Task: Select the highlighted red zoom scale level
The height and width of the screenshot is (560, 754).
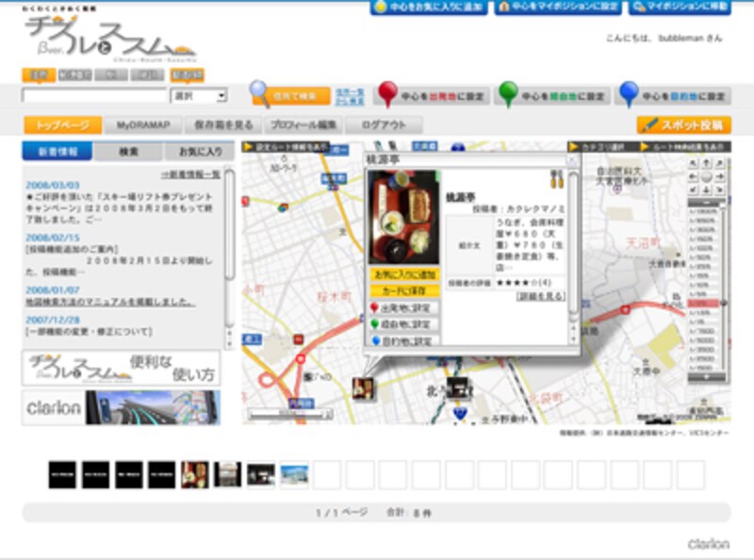Action: coord(703,304)
